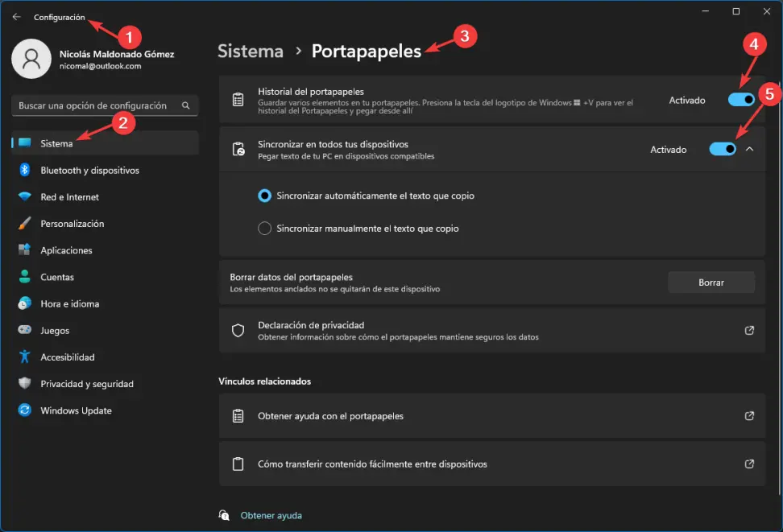Click the Buscar una opción de configuración field

105,105
